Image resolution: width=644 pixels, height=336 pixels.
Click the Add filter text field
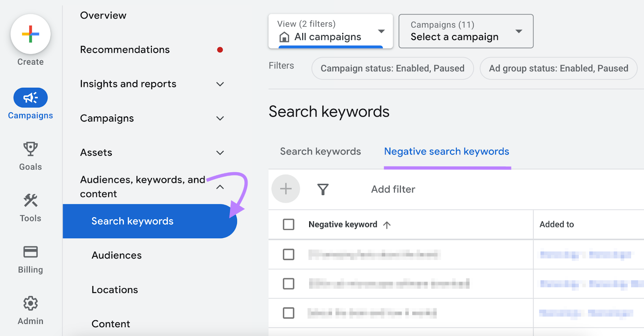393,189
